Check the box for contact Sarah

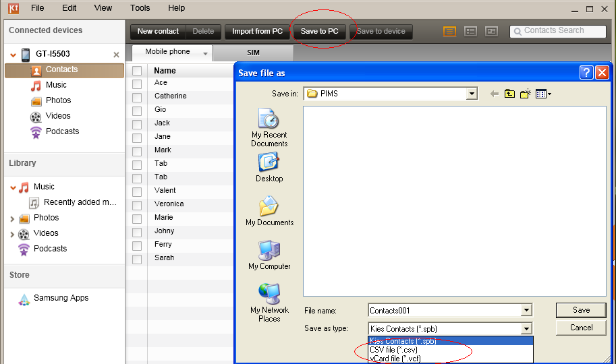coord(137,260)
